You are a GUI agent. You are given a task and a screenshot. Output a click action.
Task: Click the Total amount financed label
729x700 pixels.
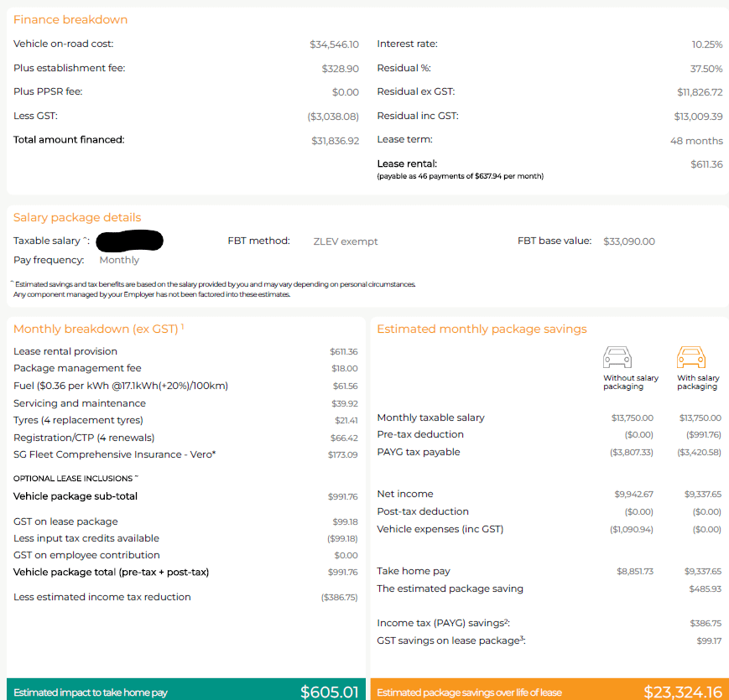[x=69, y=140]
